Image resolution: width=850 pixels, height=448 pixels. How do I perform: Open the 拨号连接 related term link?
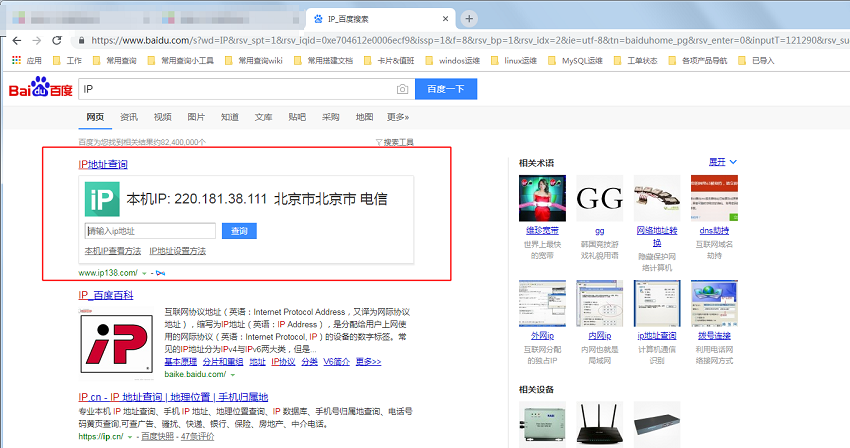(x=714, y=336)
